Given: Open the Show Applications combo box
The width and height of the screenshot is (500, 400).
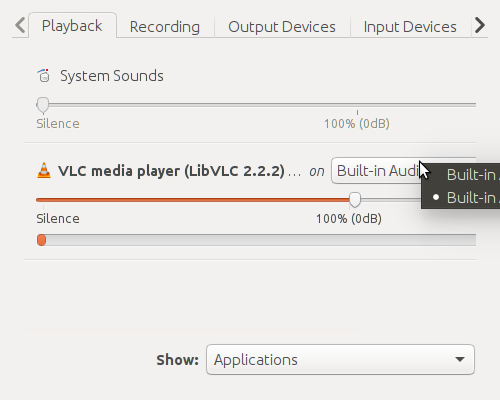Looking at the screenshot, I should [x=340, y=359].
